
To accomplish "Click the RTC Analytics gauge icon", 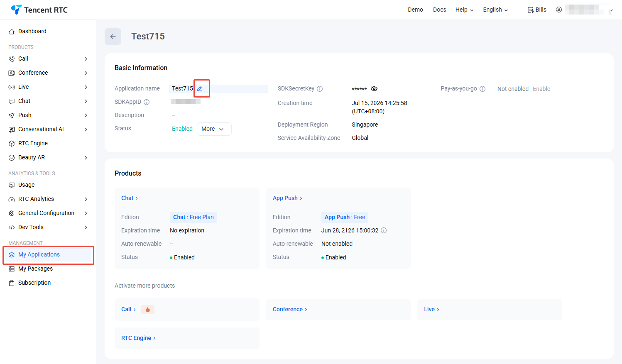I will (12, 199).
